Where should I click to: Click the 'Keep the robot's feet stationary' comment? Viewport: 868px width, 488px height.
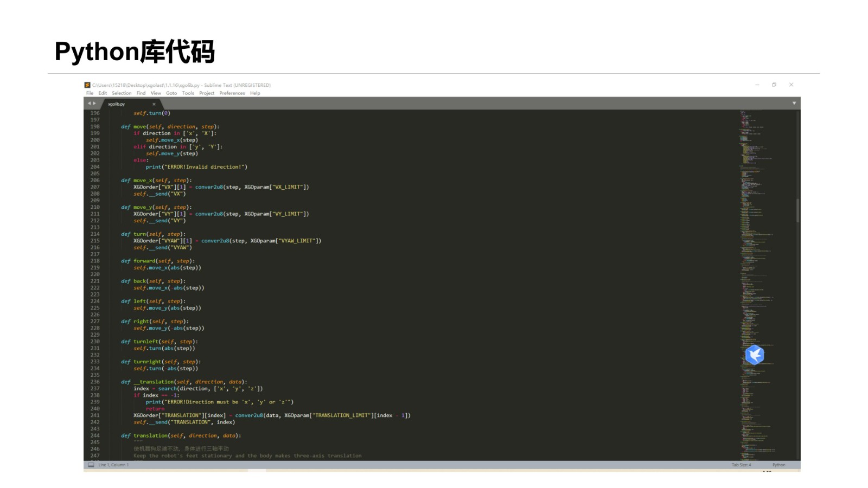247,456
